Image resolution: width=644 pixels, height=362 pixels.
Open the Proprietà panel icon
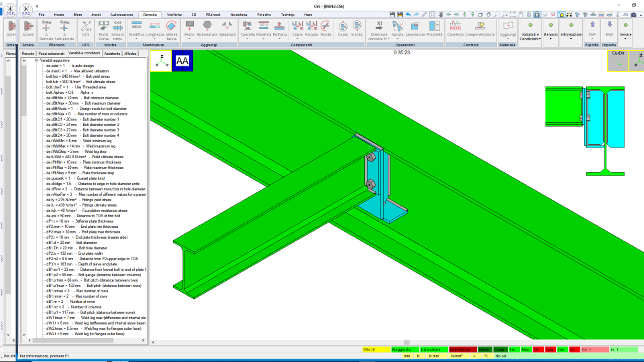434,29
